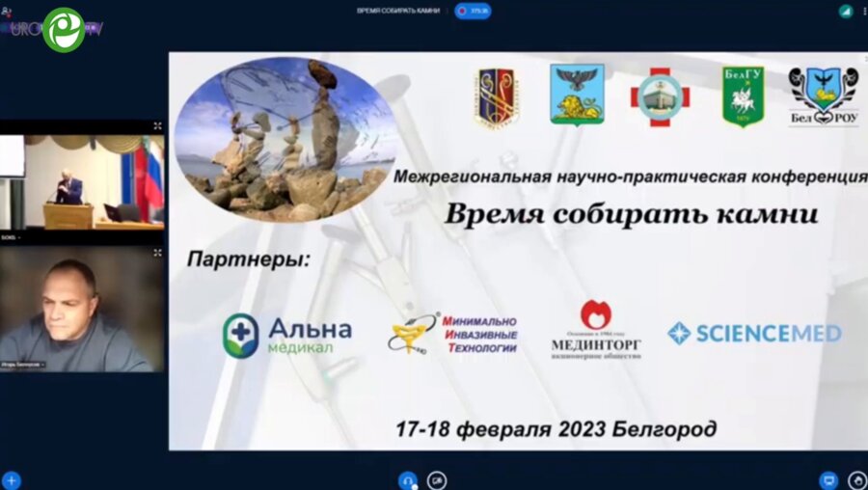This screenshot has height=490, width=868.
Task: Expand top webcam video to fullscreen
Action: point(157,126)
